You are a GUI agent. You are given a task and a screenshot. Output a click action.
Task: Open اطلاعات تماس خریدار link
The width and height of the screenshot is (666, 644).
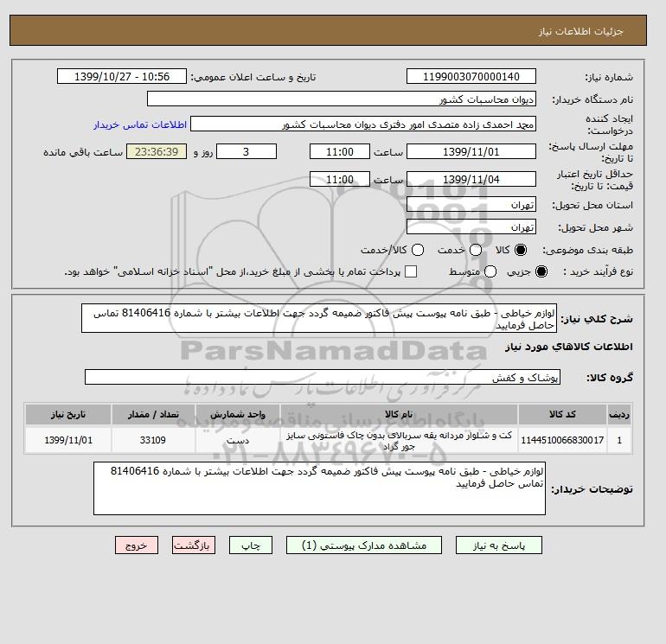(140, 124)
